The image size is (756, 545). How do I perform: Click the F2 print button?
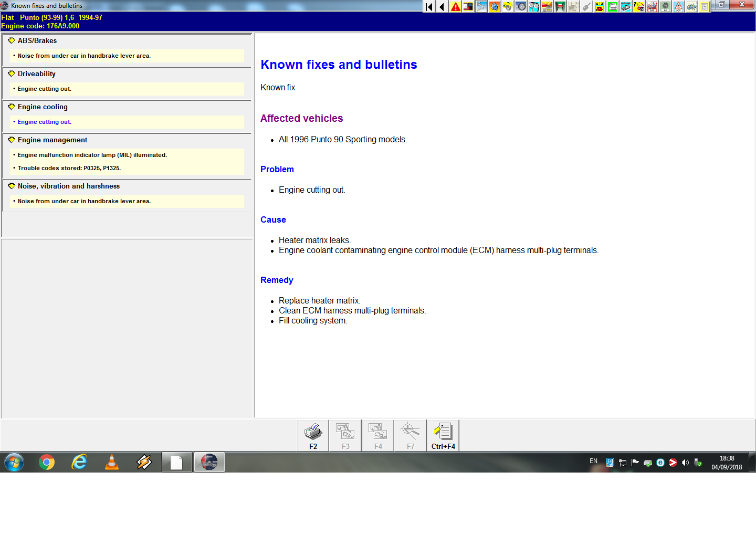point(313,435)
